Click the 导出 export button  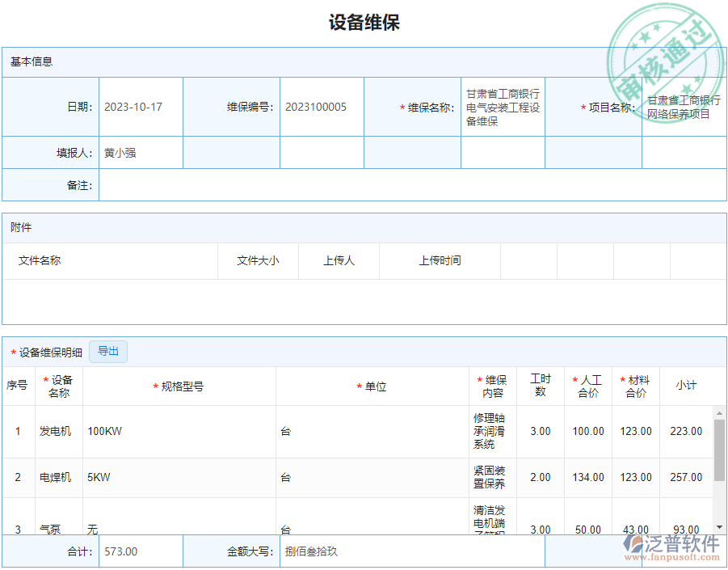coord(108,352)
